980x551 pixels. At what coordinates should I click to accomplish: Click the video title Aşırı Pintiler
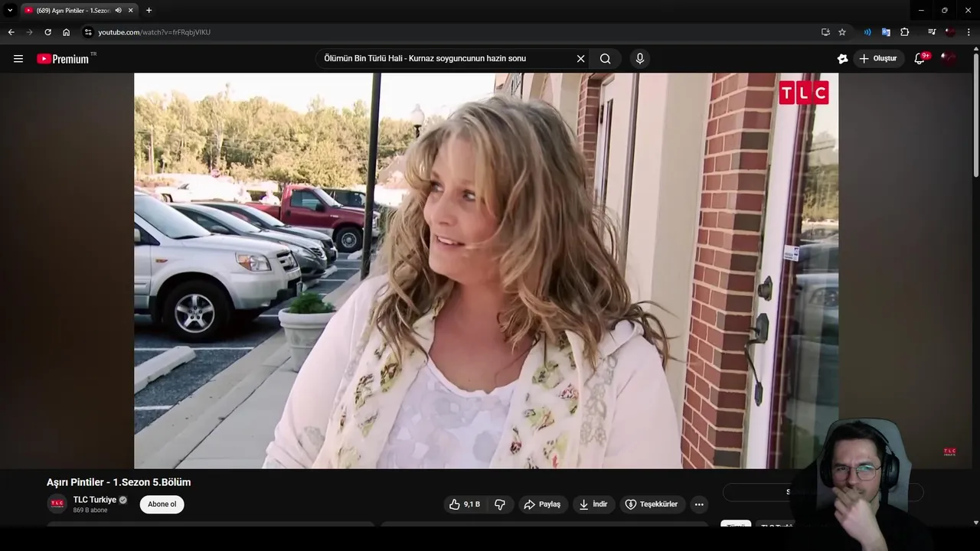pos(119,482)
